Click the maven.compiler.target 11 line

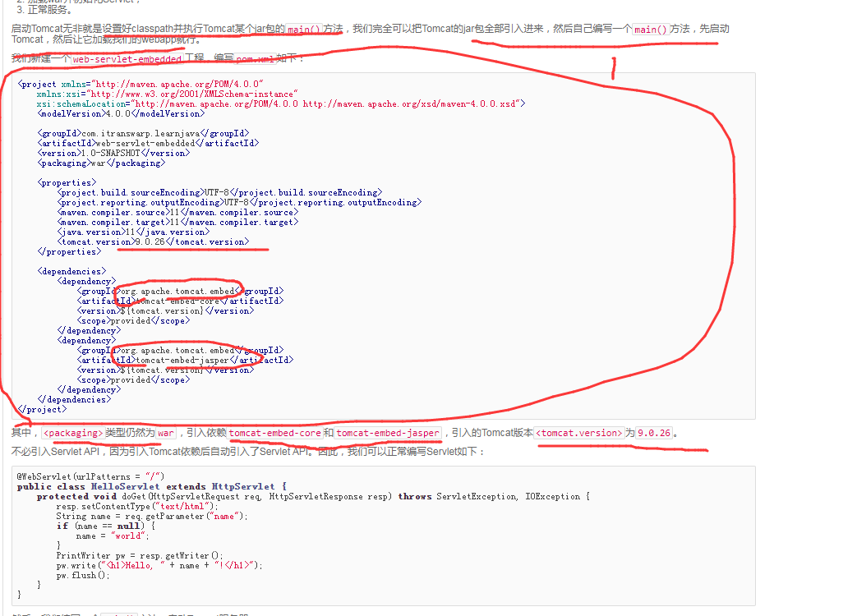pos(177,222)
